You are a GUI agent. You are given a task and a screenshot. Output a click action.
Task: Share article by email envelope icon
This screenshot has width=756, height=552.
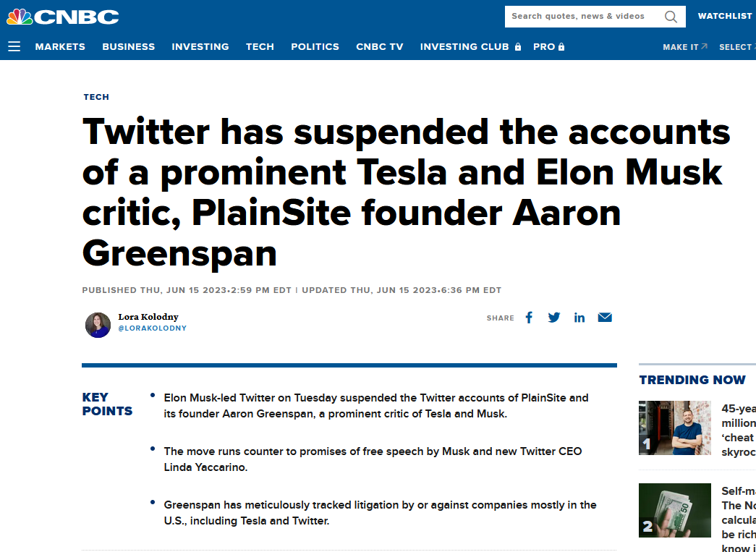(605, 317)
